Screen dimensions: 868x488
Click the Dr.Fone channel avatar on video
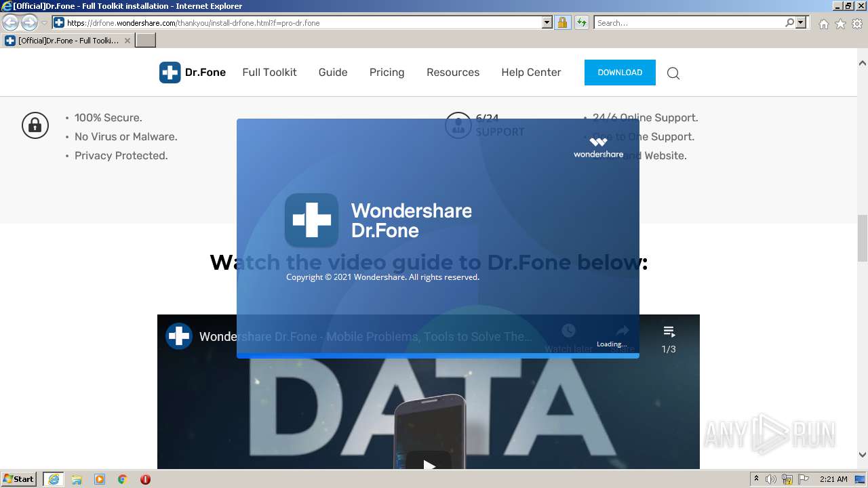179,336
